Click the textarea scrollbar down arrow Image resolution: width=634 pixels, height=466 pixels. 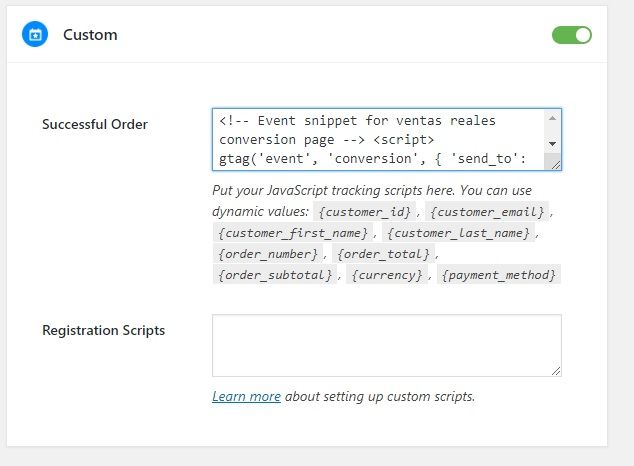click(x=552, y=144)
